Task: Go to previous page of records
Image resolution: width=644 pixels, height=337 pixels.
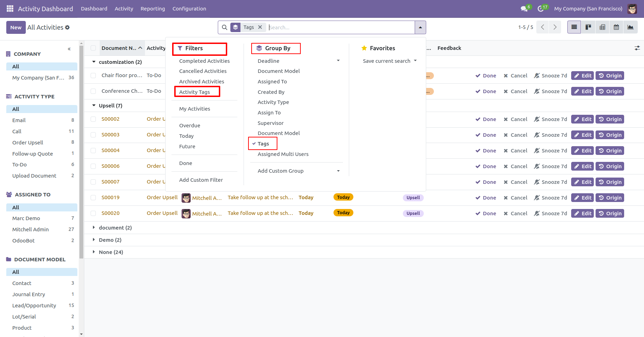Action: 543,27
